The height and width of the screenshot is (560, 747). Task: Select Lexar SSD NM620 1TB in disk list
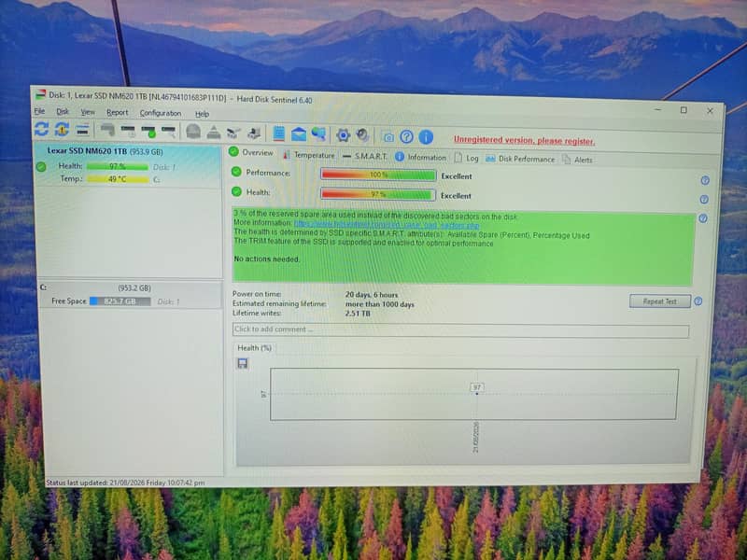128,165
